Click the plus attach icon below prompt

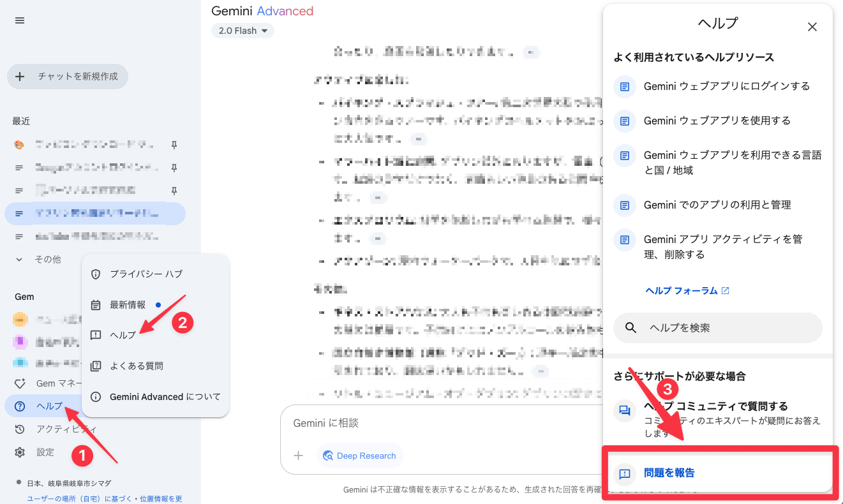click(x=298, y=456)
